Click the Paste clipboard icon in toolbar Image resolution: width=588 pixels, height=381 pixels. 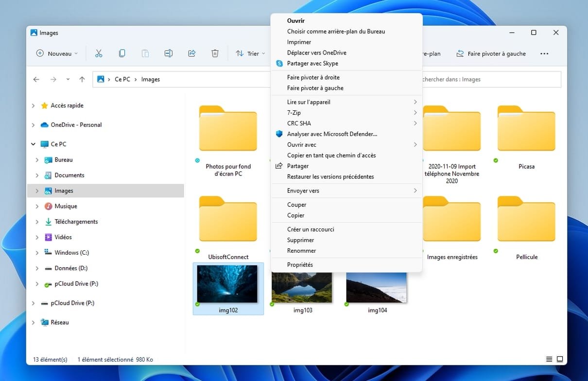pyautogui.click(x=145, y=53)
